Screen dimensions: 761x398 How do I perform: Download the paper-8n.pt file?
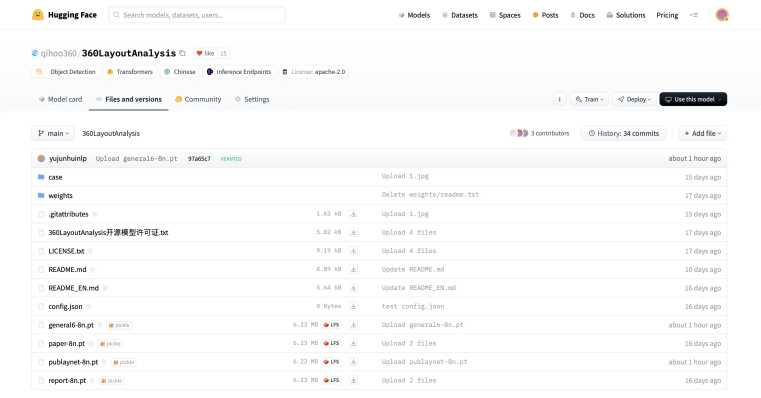353,343
